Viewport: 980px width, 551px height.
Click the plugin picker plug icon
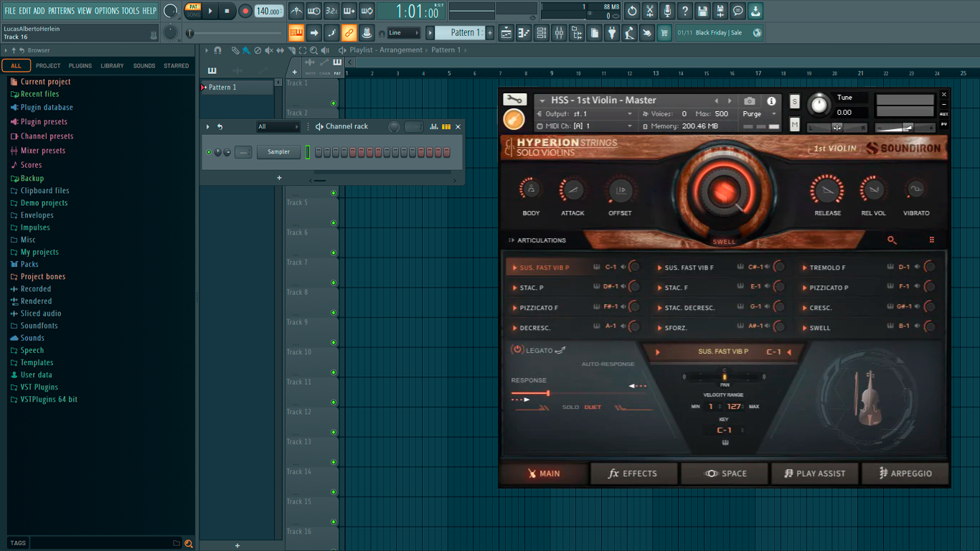[612, 32]
